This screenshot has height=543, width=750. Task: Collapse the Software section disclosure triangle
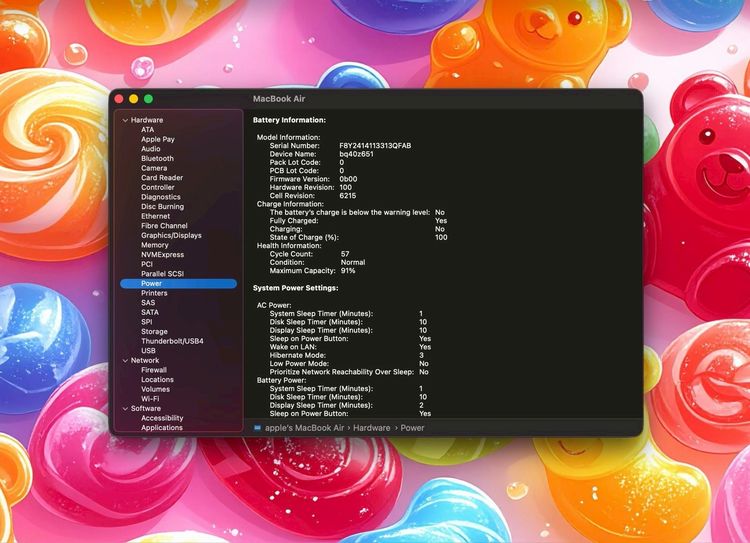pyautogui.click(x=125, y=408)
